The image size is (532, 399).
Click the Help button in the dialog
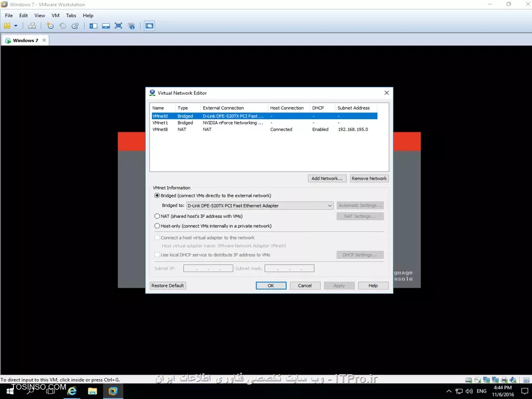373,286
